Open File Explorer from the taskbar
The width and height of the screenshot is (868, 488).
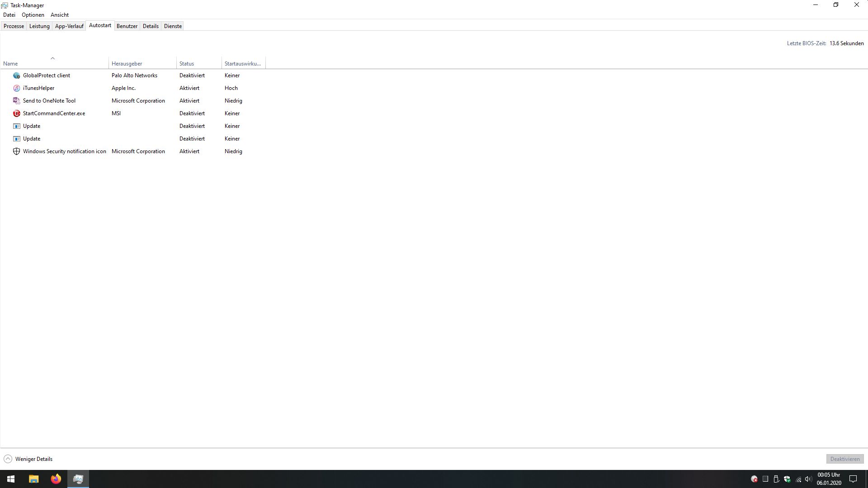coord(33,479)
